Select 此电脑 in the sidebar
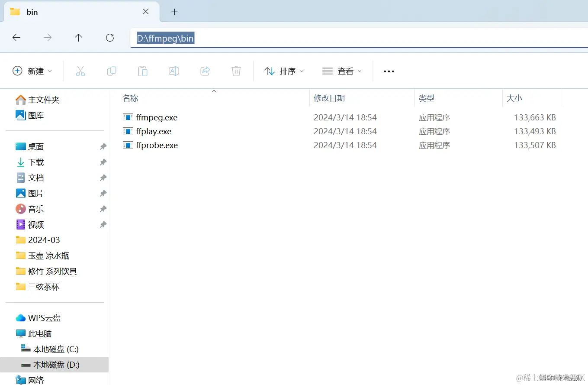 [34, 334]
